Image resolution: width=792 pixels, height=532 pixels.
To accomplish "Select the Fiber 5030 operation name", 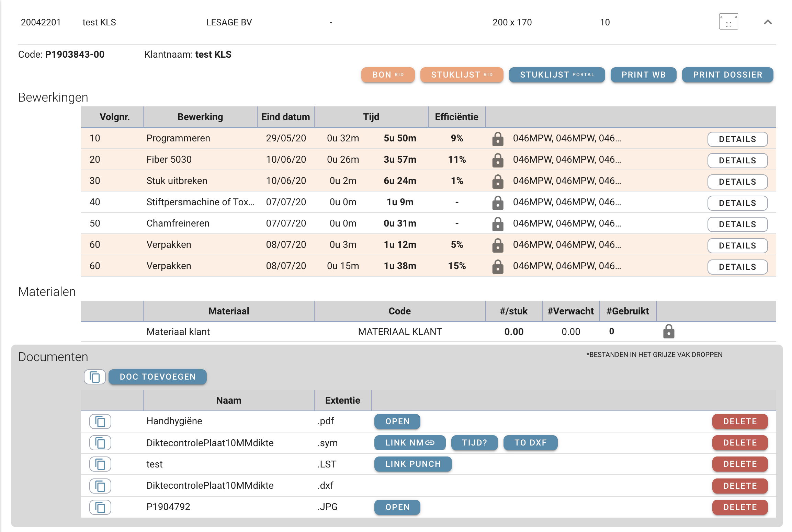I will [x=169, y=160].
